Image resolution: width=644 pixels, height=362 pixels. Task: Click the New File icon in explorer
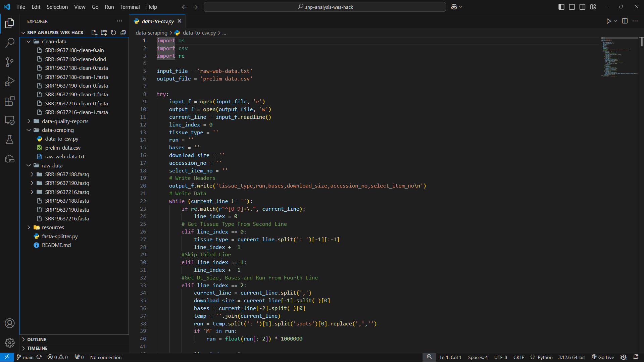(94, 33)
